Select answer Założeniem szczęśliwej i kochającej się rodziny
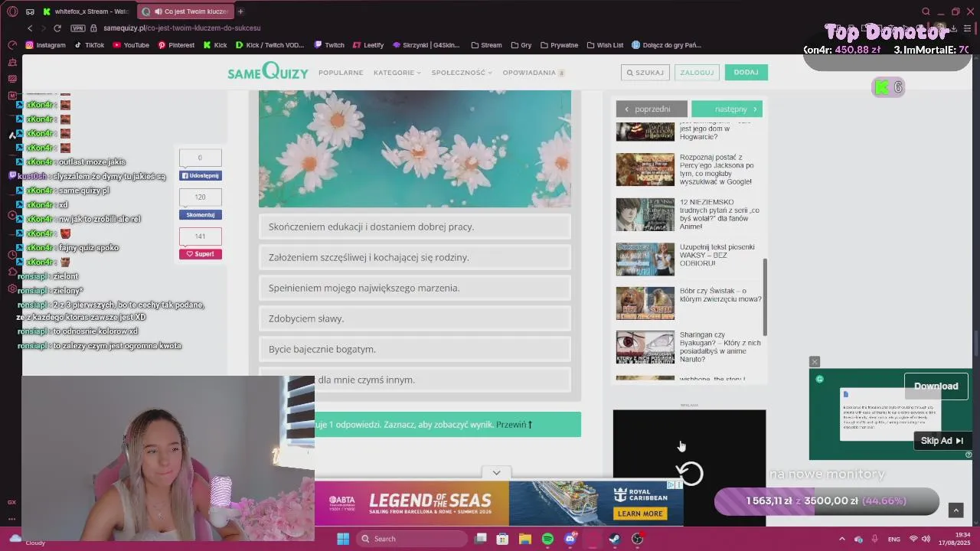The width and height of the screenshot is (980, 551). click(x=415, y=257)
